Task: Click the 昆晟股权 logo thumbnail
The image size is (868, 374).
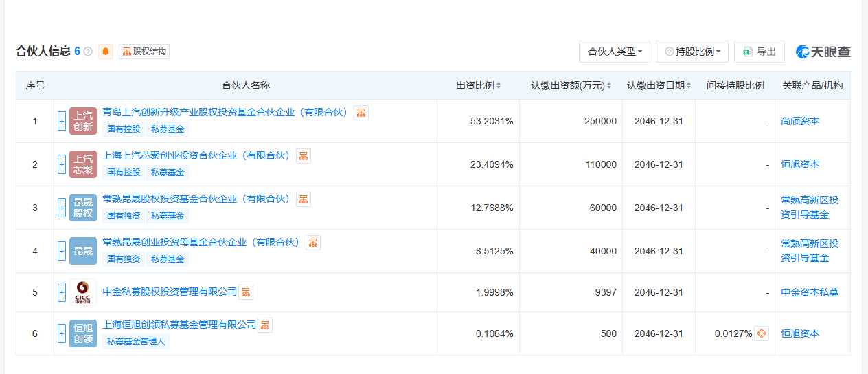Action: click(x=83, y=208)
